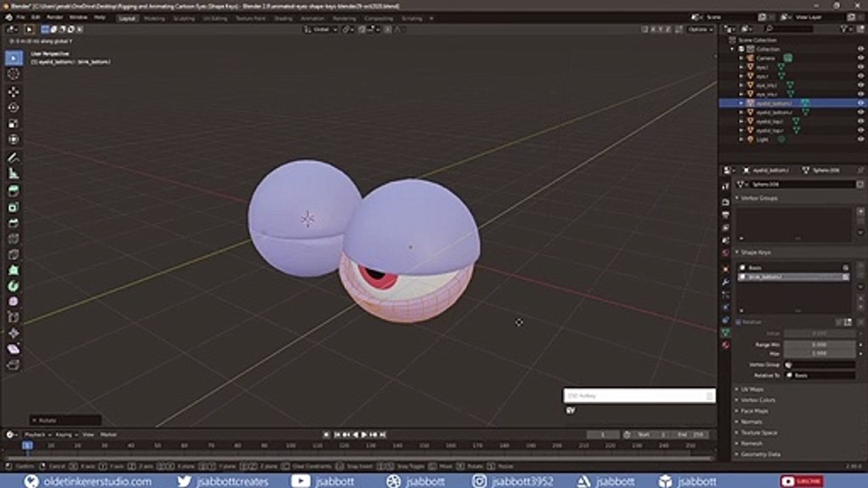868x488 pixels.
Task: Select the Annotate tool
Action: coord(14,157)
